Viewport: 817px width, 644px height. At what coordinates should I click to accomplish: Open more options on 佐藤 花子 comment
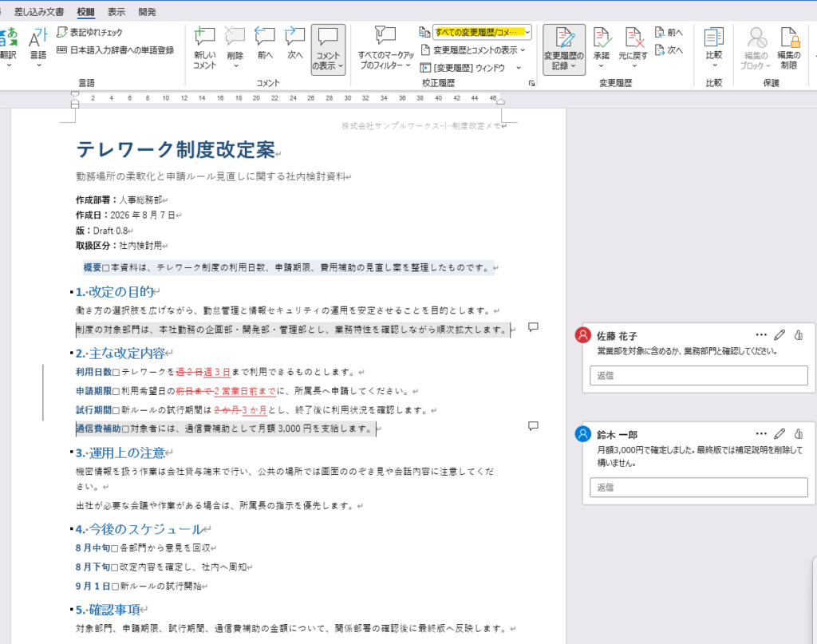(761, 335)
